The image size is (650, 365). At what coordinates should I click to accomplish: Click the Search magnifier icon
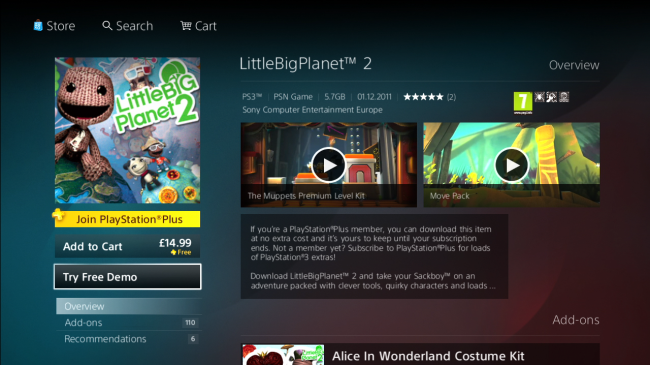107,26
